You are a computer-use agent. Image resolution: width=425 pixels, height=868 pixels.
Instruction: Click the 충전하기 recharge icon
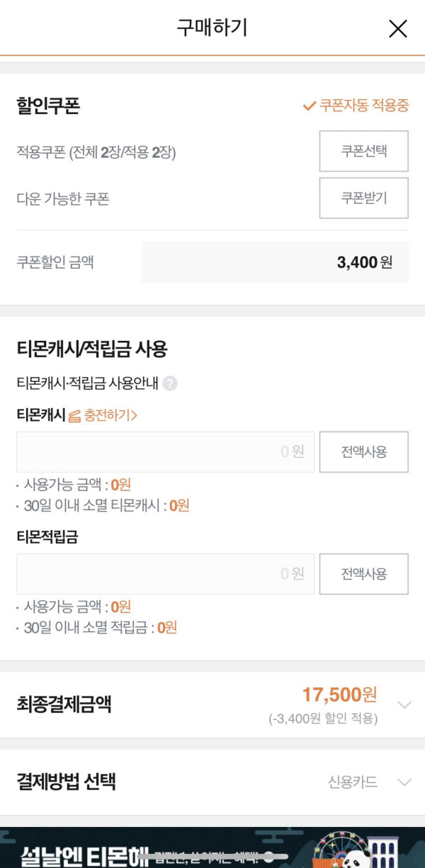pyautogui.click(x=74, y=416)
